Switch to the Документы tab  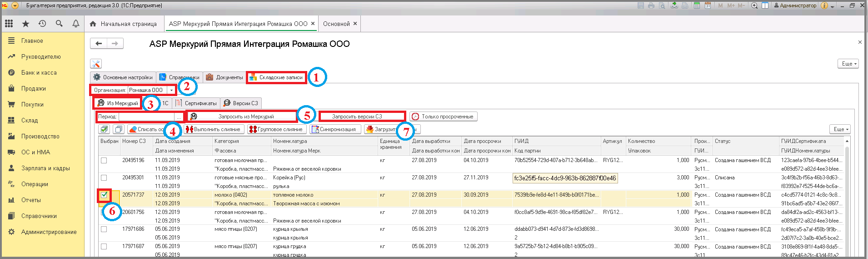point(224,77)
